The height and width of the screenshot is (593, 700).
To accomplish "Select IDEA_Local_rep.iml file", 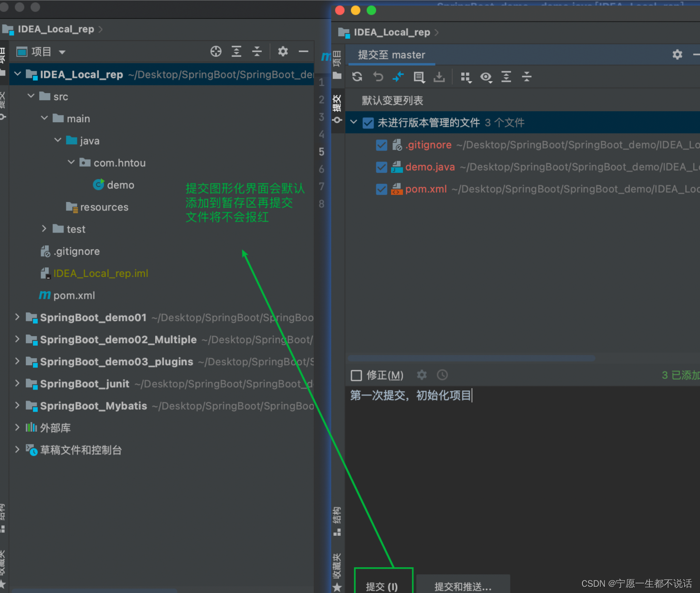I will [x=101, y=273].
